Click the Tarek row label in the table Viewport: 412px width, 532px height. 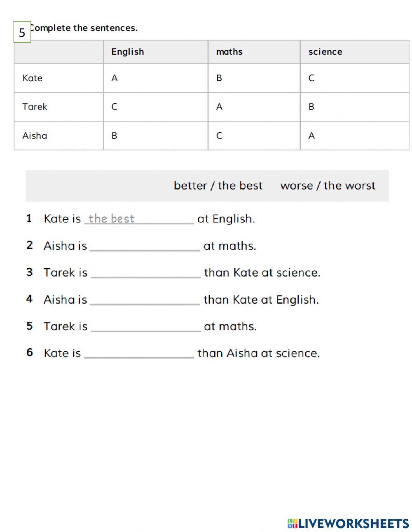pyautogui.click(x=35, y=107)
